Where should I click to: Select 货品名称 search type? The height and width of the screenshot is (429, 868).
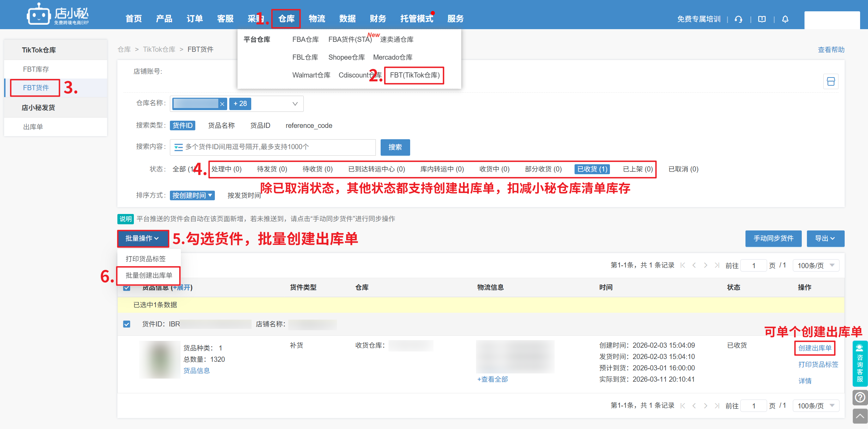[221, 126]
